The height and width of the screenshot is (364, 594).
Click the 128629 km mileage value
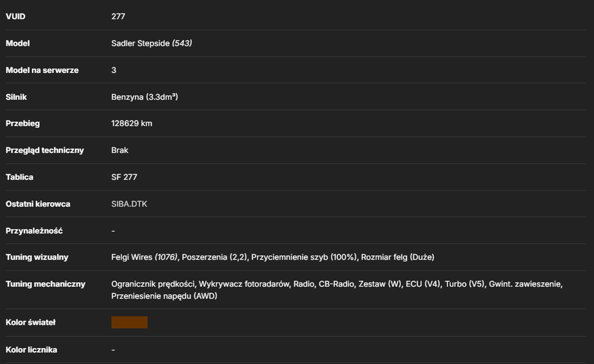pos(132,124)
